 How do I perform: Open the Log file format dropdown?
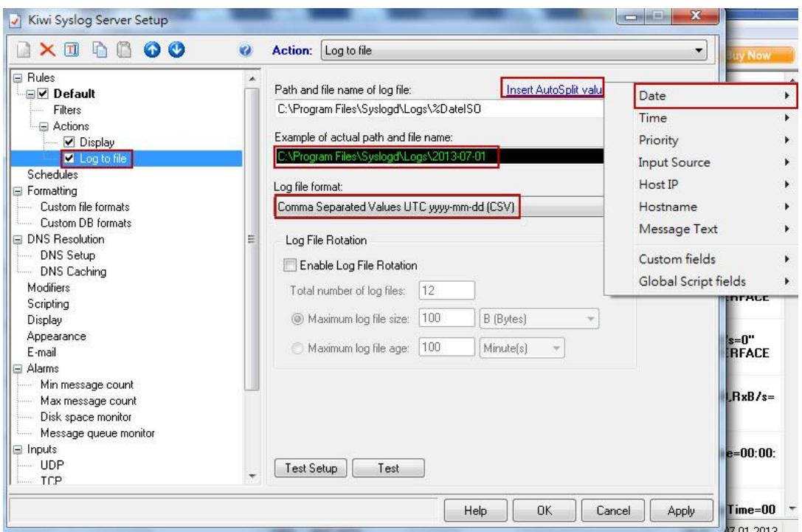(439, 207)
